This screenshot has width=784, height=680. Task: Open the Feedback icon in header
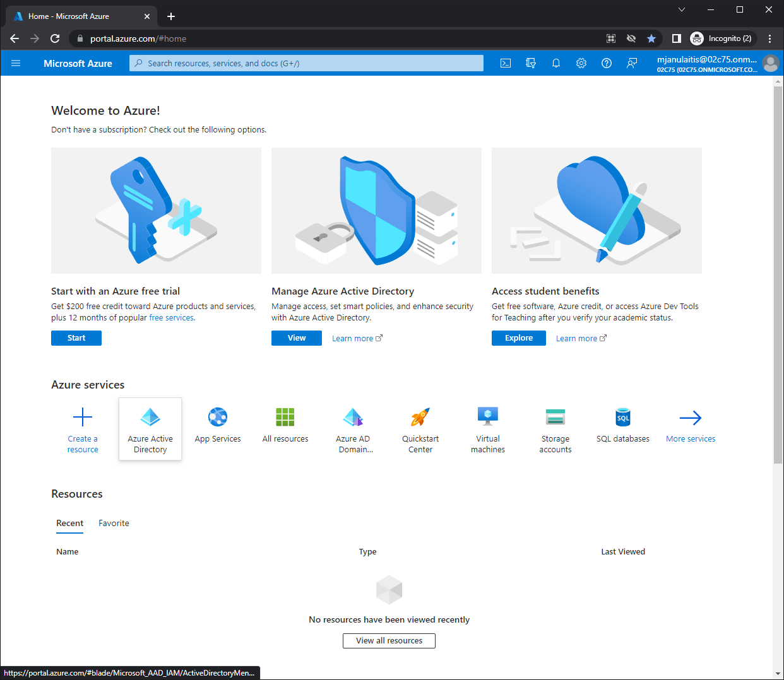coord(632,63)
